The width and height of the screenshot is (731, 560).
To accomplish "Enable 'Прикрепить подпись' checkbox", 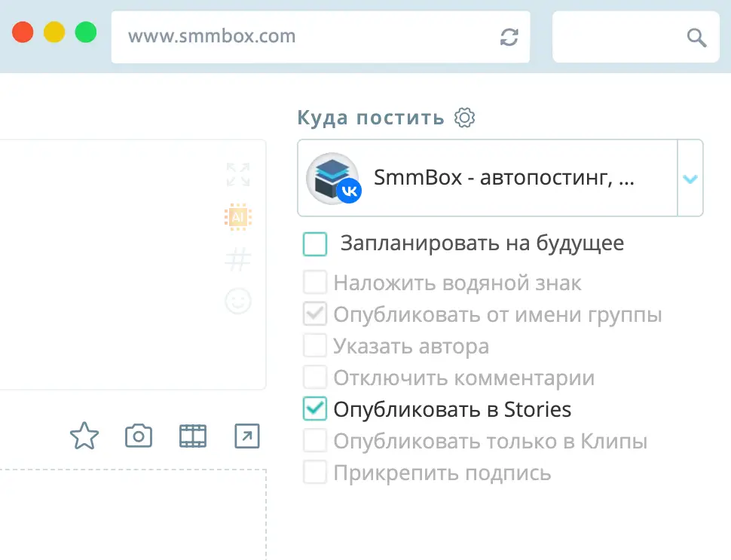I will pyautogui.click(x=315, y=473).
